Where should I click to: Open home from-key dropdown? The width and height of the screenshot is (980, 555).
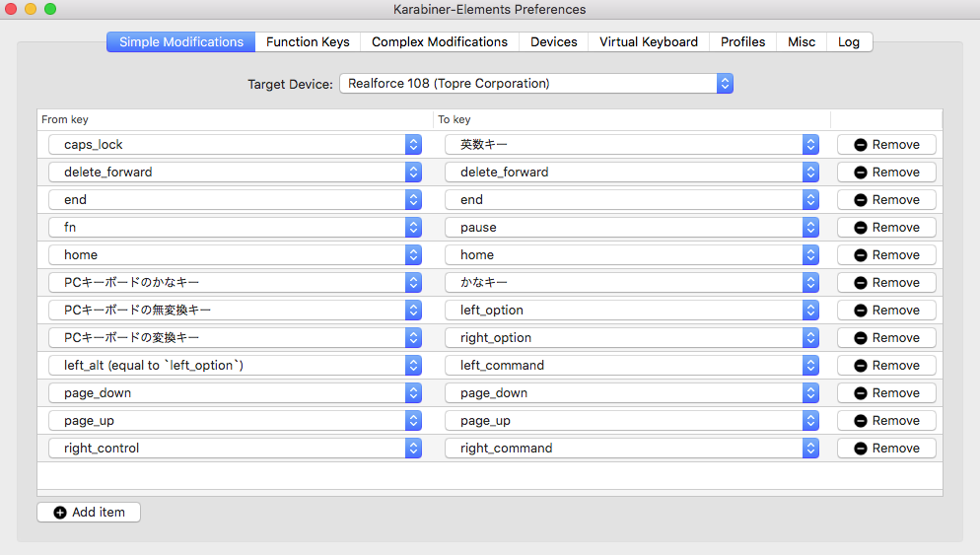pyautogui.click(x=235, y=255)
